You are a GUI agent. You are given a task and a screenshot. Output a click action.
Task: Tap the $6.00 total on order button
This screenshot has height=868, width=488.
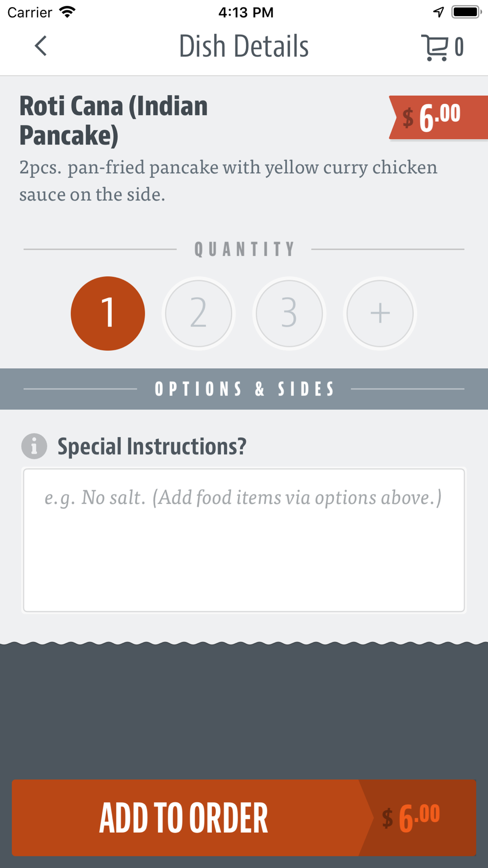click(x=411, y=818)
